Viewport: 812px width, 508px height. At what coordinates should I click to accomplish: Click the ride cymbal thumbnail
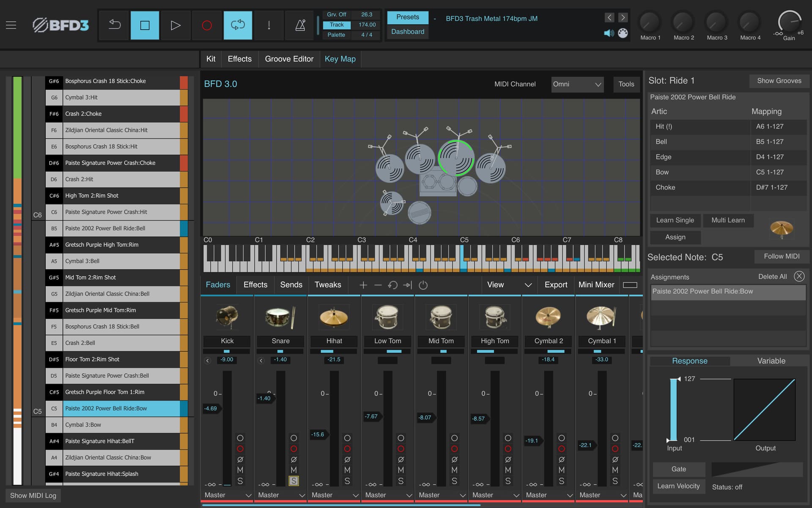(x=782, y=229)
